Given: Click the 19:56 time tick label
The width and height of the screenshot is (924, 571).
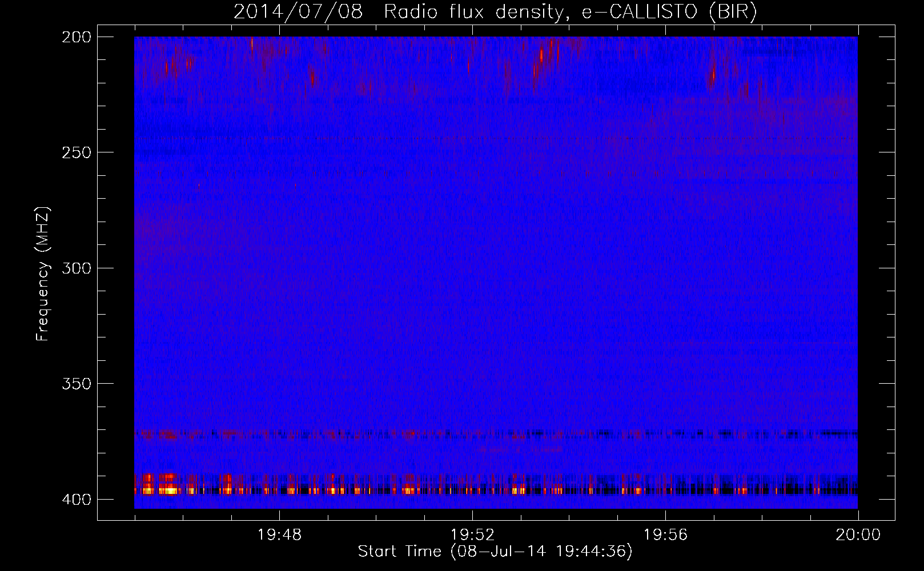Looking at the screenshot, I should click(x=665, y=535).
